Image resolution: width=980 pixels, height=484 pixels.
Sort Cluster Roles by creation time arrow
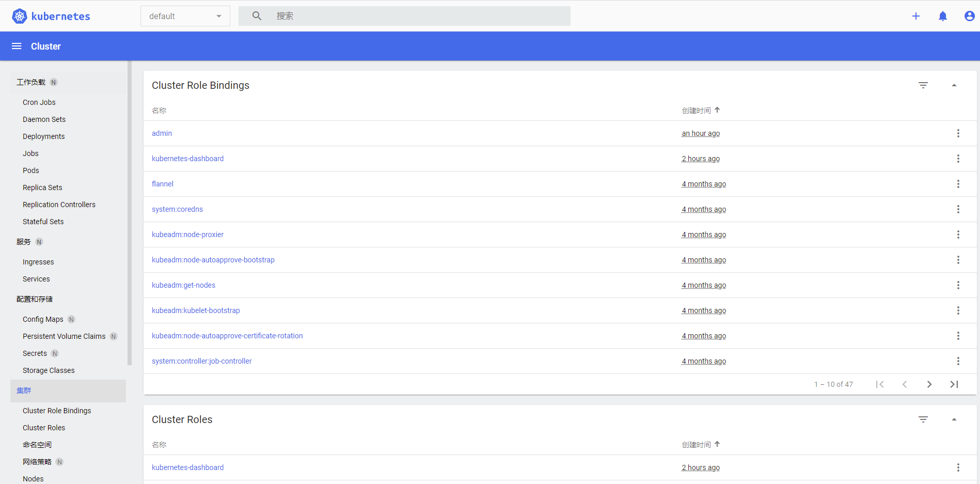coord(717,444)
